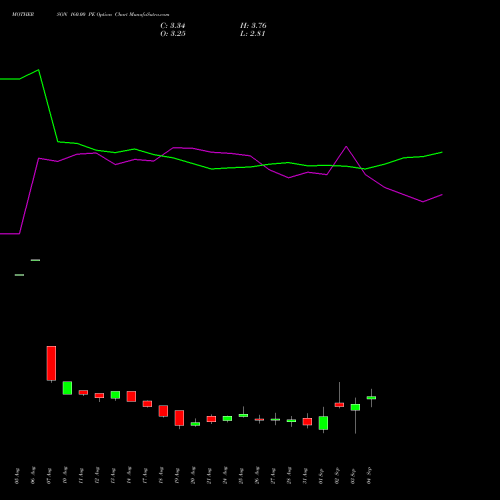
Task: Select the 14 Aug date label
Action: [x=129, y=476]
